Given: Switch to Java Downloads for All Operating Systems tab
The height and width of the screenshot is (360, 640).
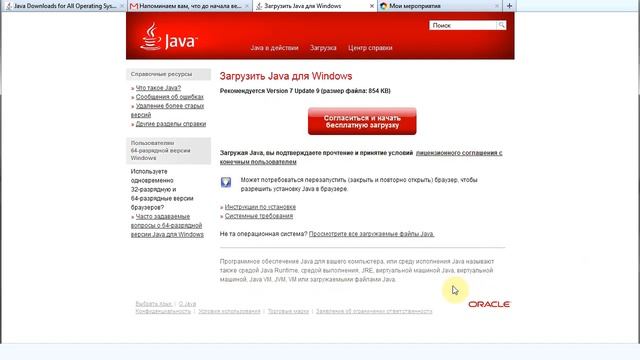Looking at the screenshot, I should [x=64, y=6].
